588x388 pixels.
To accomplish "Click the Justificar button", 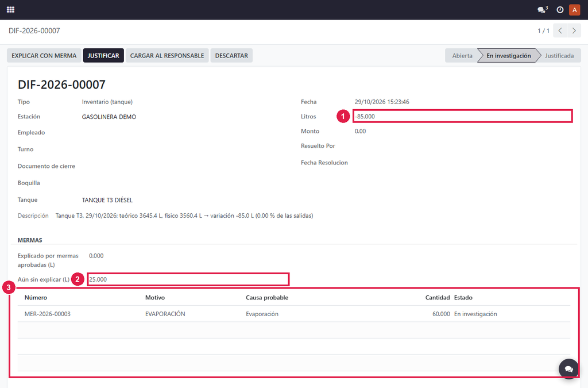I will 103,56.
